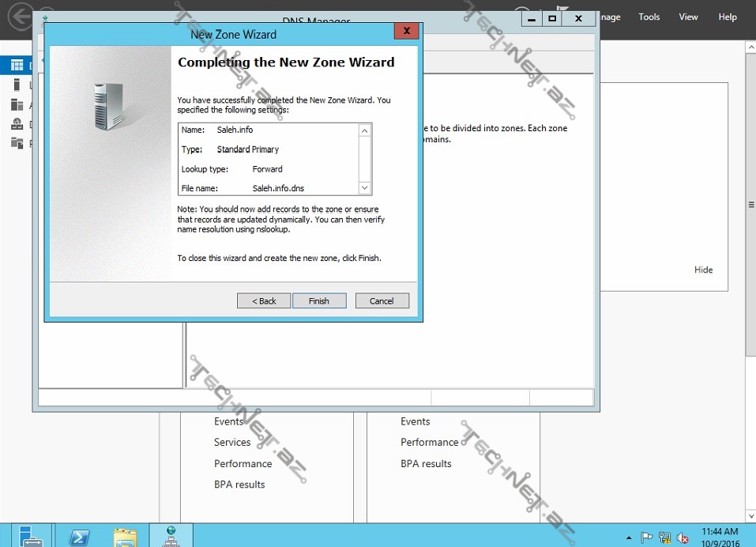This screenshot has width=756, height=547.
Task: Switch to DNS Manager on the taskbar
Action: click(x=171, y=536)
